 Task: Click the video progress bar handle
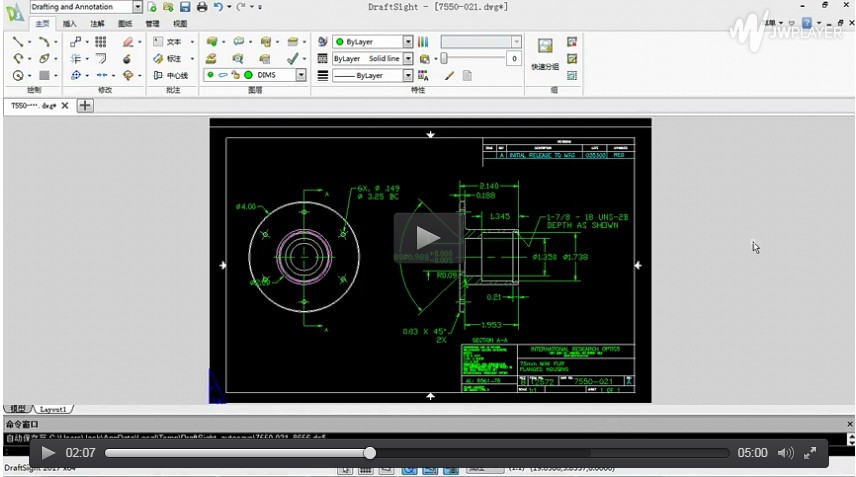369,453
